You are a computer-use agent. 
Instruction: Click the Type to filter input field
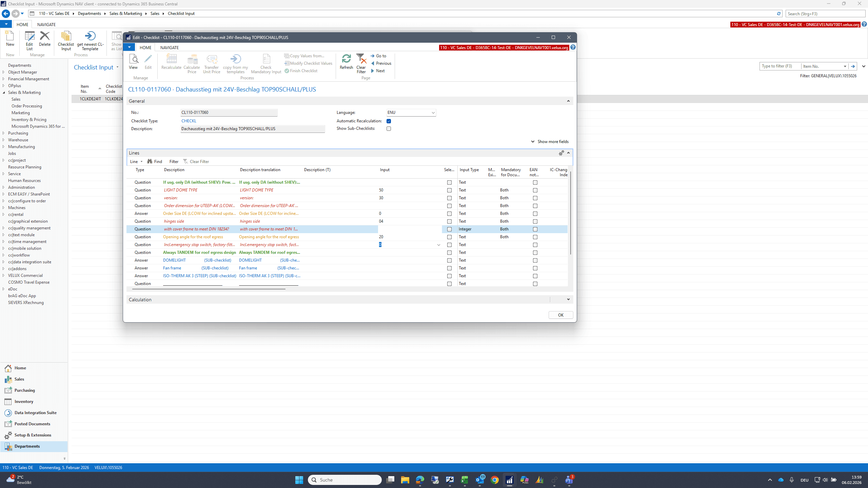(780, 66)
